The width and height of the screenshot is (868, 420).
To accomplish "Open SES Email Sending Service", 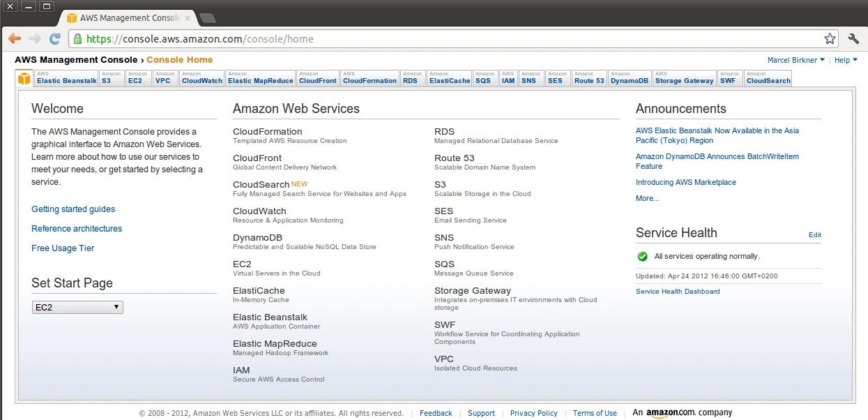I will [443, 211].
